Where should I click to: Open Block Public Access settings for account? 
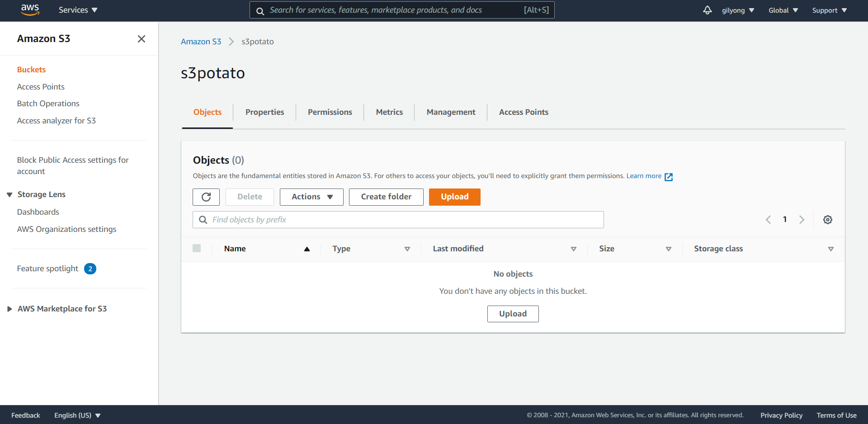click(73, 166)
